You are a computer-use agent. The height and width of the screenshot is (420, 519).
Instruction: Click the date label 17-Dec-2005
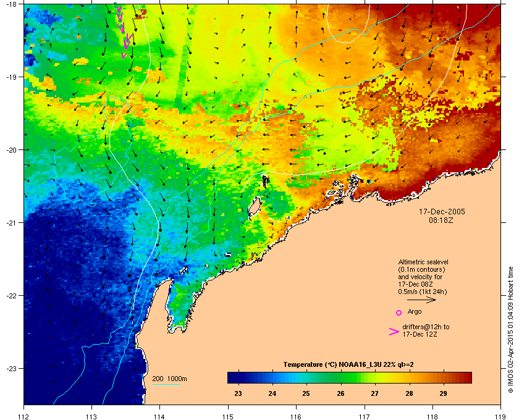pyautogui.click(x=442, y=211)
